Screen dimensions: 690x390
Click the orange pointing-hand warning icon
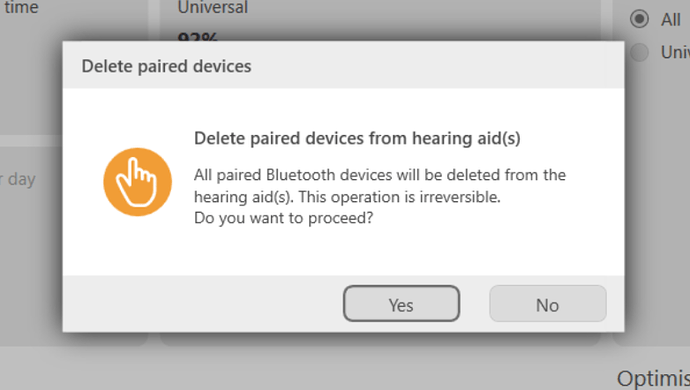138,182
